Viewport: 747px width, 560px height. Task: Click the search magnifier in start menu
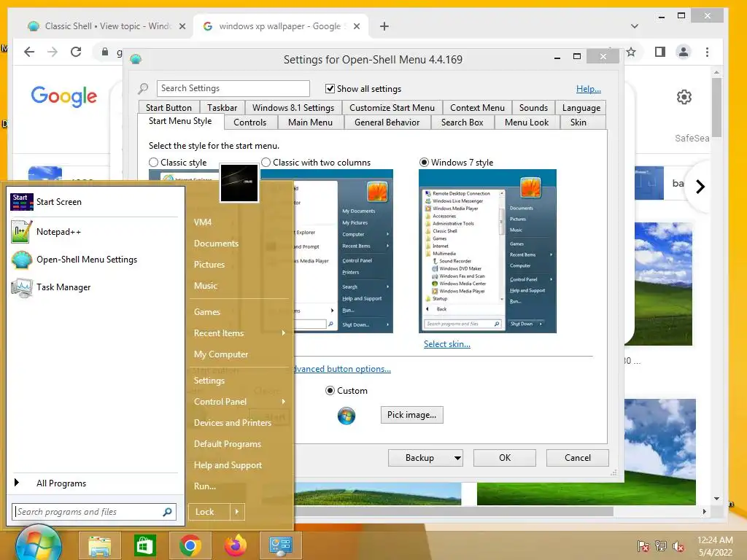point(167,512)
